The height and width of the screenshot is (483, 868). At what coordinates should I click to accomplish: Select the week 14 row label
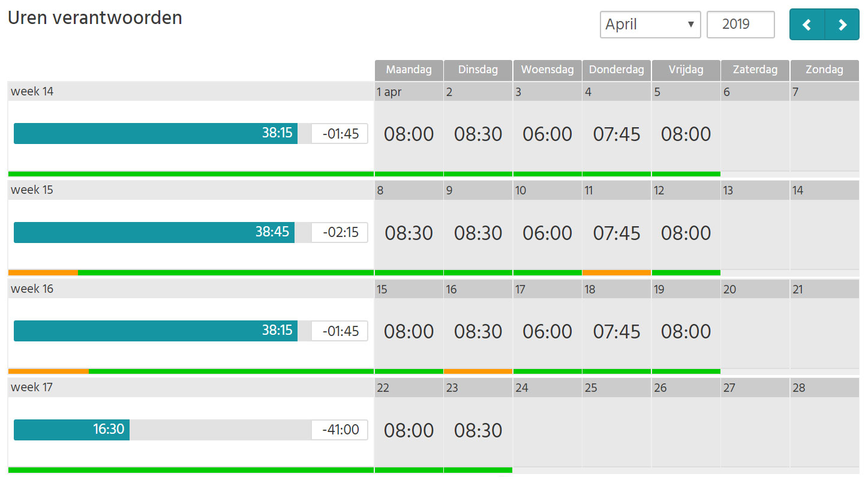click(191, 91)
